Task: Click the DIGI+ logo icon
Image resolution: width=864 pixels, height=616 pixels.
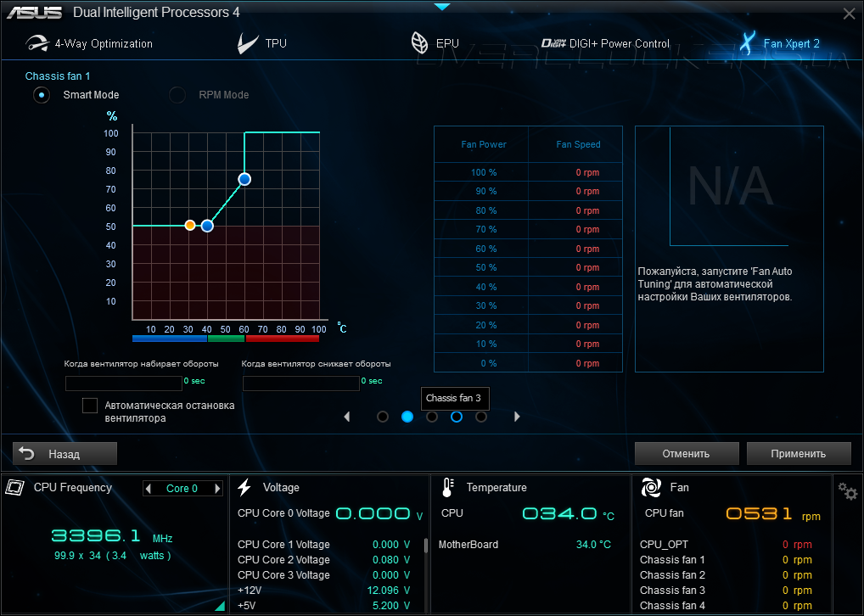Action: point(553,43)
